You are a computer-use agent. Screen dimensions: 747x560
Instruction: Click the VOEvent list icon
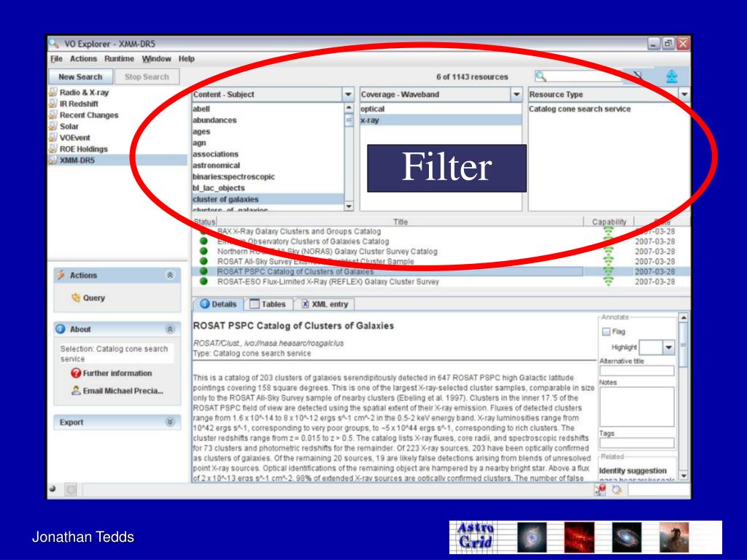pyautogui.click(x=53, y=138)
